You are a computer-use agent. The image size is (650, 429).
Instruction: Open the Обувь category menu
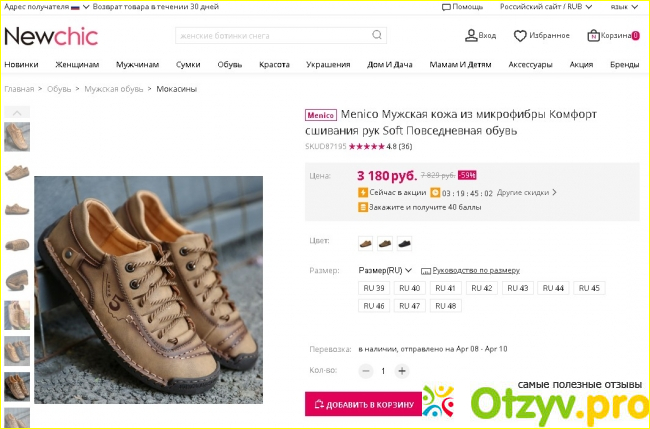pos(230,65)
